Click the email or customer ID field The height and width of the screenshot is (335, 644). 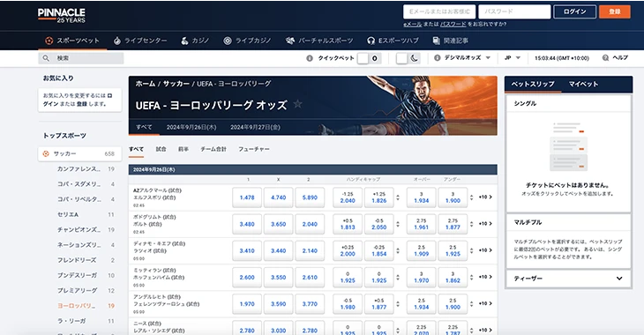[x=439, y=11]
